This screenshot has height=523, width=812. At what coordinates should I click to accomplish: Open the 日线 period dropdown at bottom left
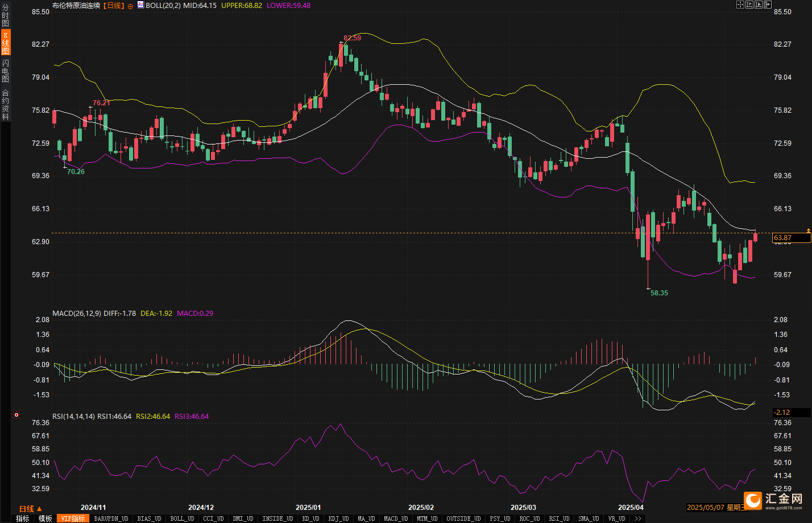point(30,509)
